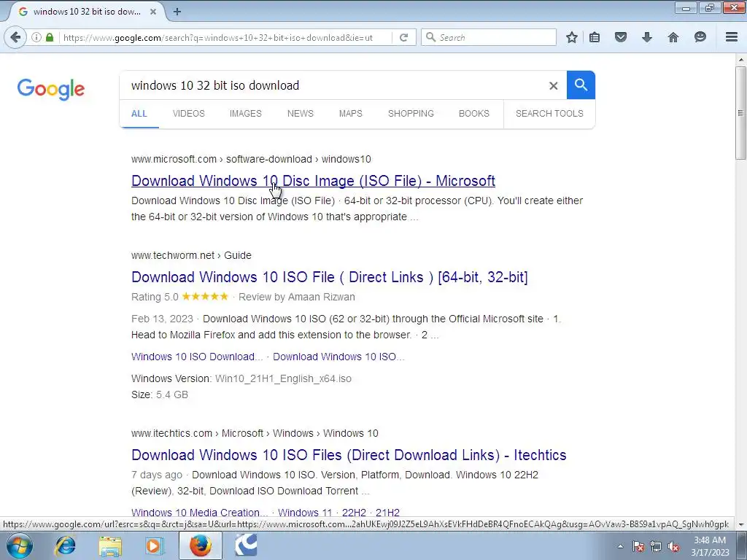This screenshot has height=560, width=747.
Task: Switch to MAPS results
Action: tap(351, 113)
